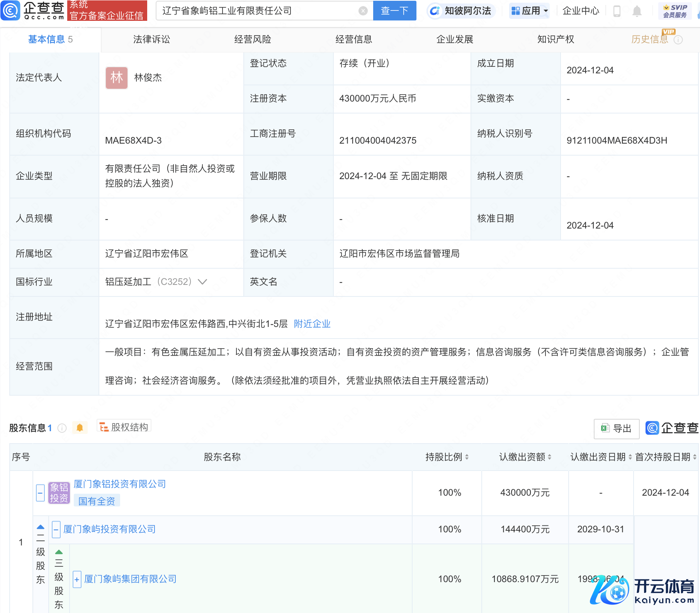This screenshot has width=700, height=613.
Task: Click the shareholder info alert bell
Action: pyautogui.click(x=80, y=428)
